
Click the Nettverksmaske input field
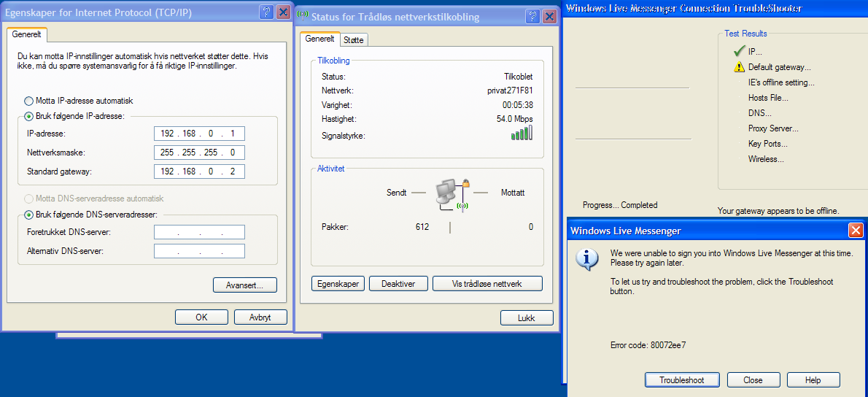199,153
